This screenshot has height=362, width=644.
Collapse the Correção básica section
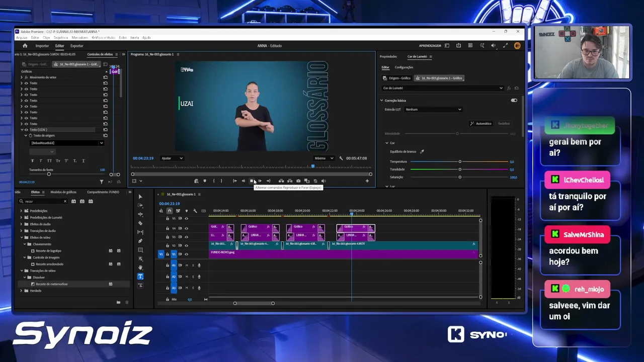coord(382,101)
